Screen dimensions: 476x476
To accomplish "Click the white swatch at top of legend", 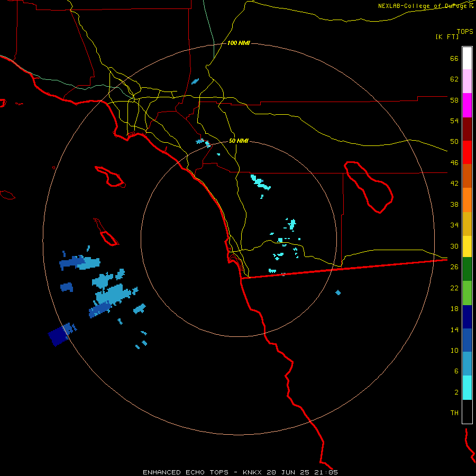I will pyautogui.click(x=467, y=58).
